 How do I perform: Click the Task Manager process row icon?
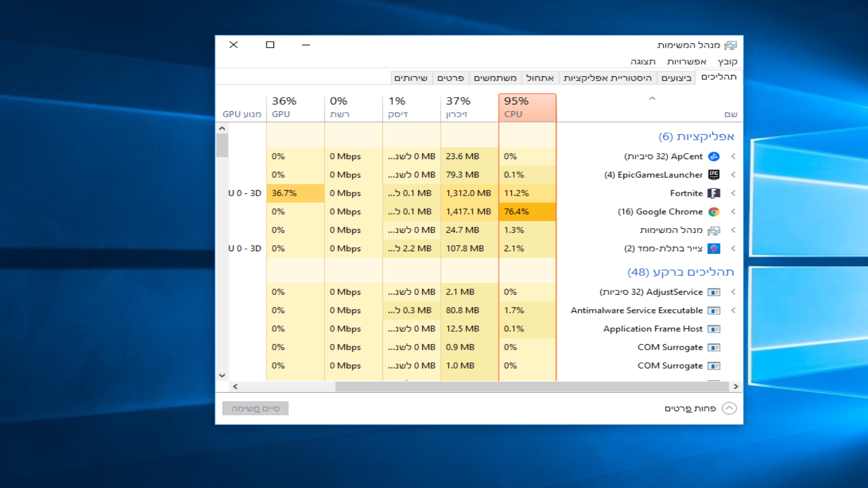(714, 230)
